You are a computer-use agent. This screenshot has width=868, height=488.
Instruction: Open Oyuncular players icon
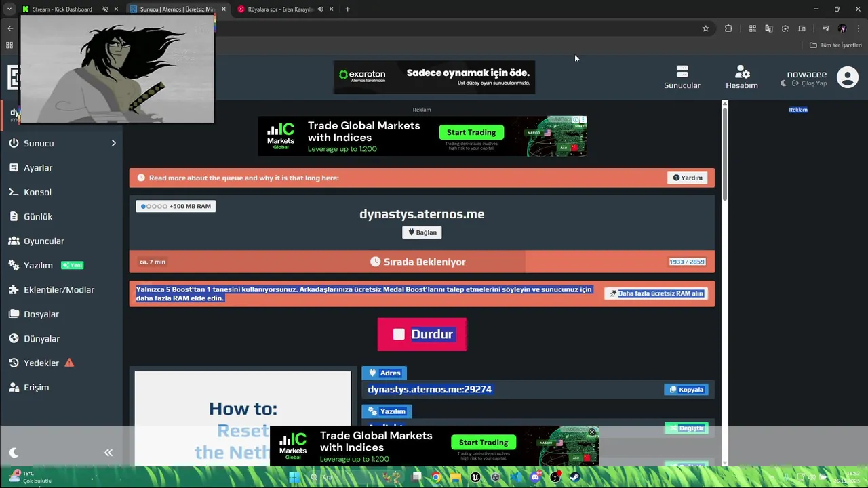tap(14, 241)
